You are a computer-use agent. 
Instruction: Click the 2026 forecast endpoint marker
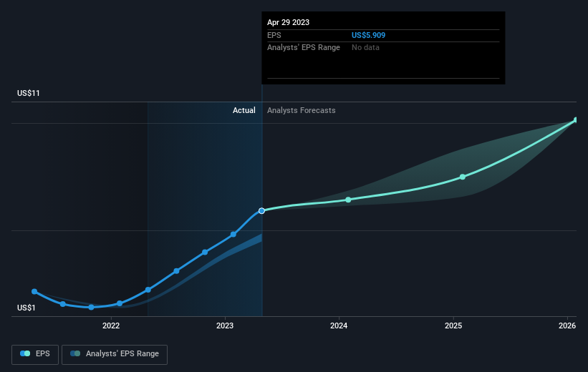point(577,120)
